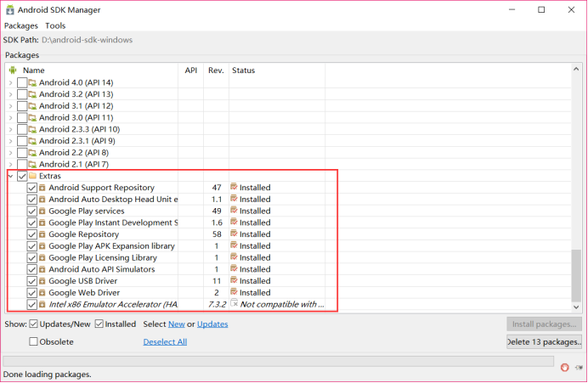The image size is (588, 383).
Task: Click the not compatible status icon for Intel x86
Action: tap(235, 303)
